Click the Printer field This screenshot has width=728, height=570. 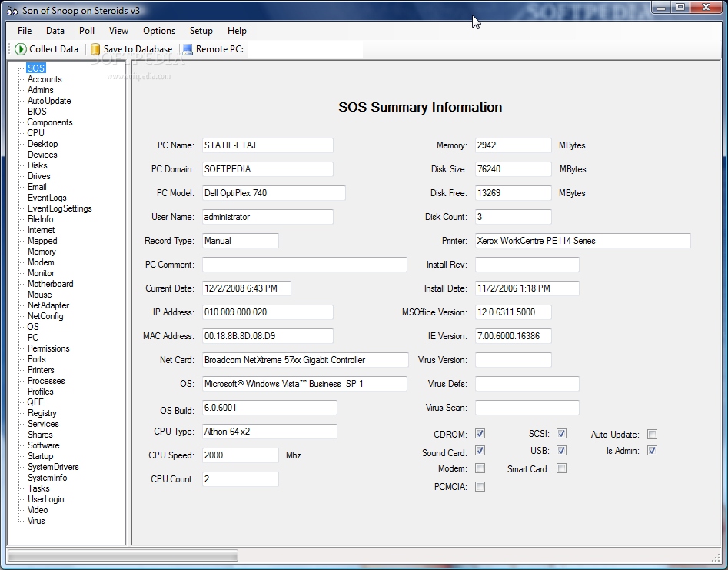pos(583,241)
